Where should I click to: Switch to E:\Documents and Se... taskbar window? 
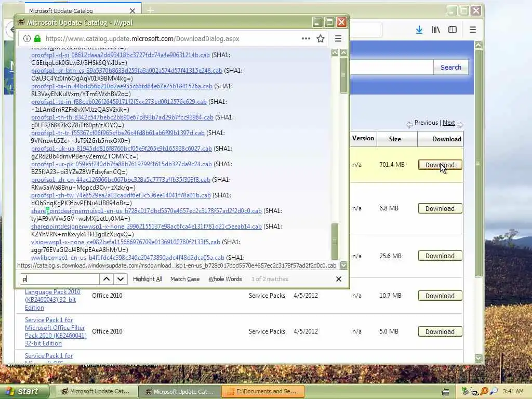point(262,392)
